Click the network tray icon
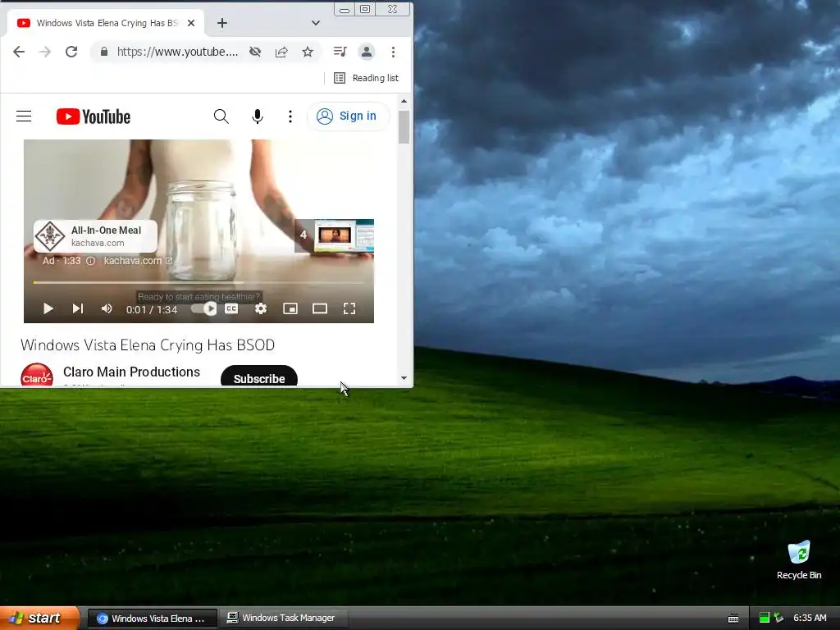 coord(778,618)
